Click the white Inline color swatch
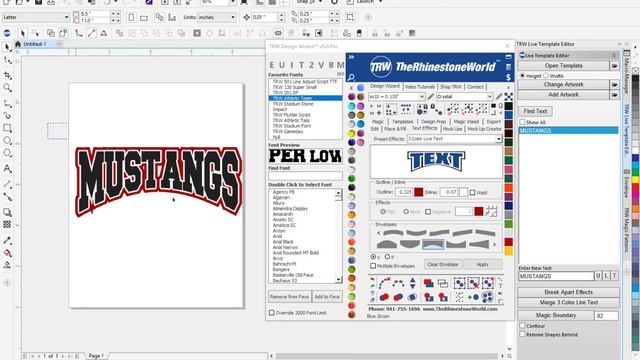Image resolution: width=640 pixels, height=360 pixels. 463,192
